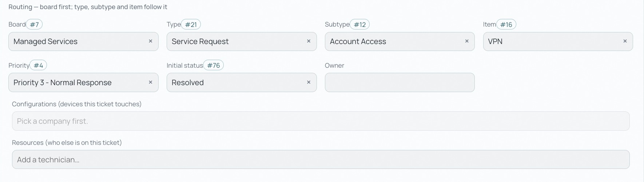Viewport: 644px width, 182px height.
Task: Click the 'Owner' label
Action: click(x=334, y=66)
